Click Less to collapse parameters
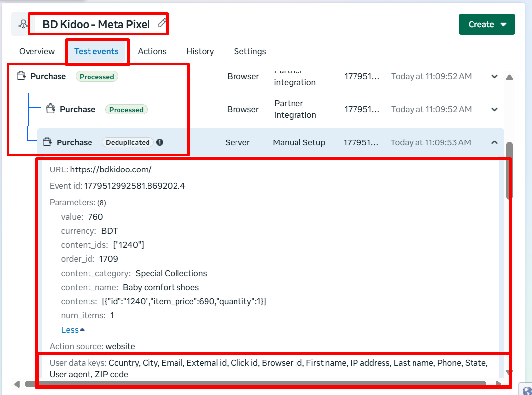The width and height of the screenshot is (532, 395). pos(73,330)
